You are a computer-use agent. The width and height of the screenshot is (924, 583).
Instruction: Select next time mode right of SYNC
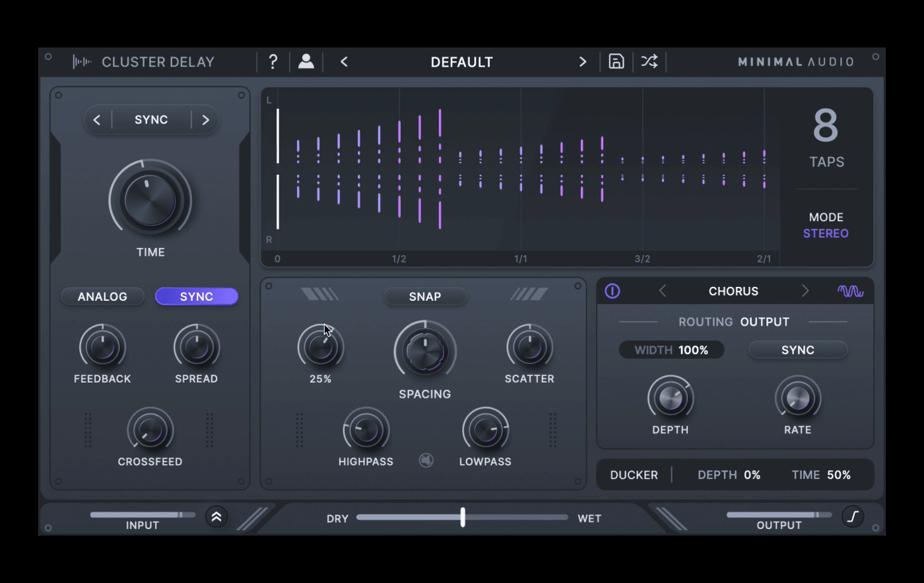pos(205,119)
